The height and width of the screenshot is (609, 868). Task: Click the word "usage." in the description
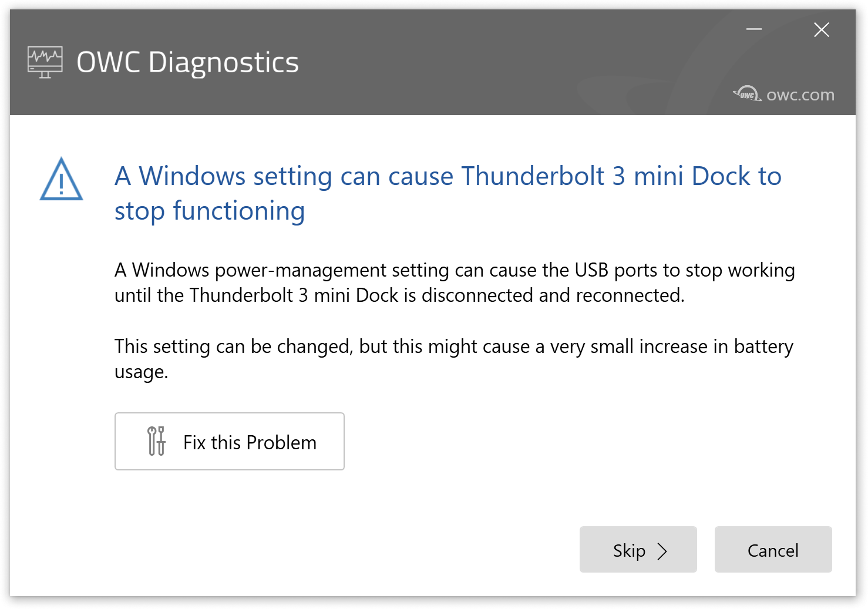(x=141, y=372)
